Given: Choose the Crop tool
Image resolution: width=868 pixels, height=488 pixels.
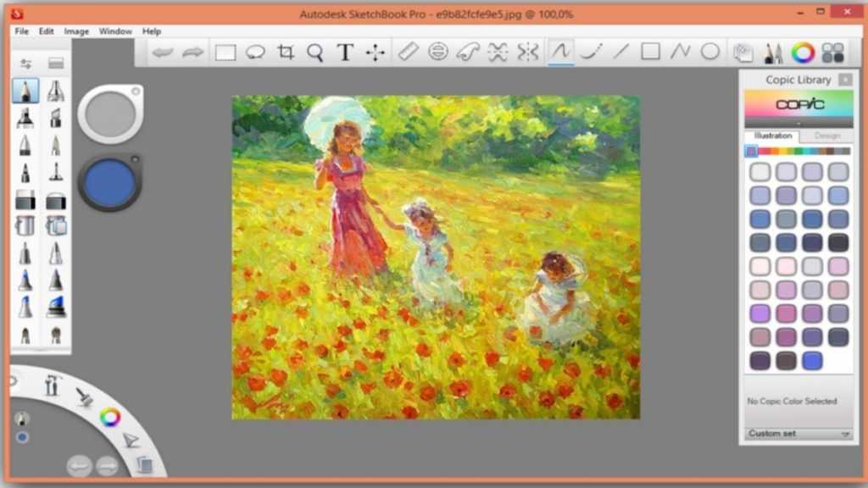Looking at the screenshot, I should pyautogui.click(x=286, y=53).
